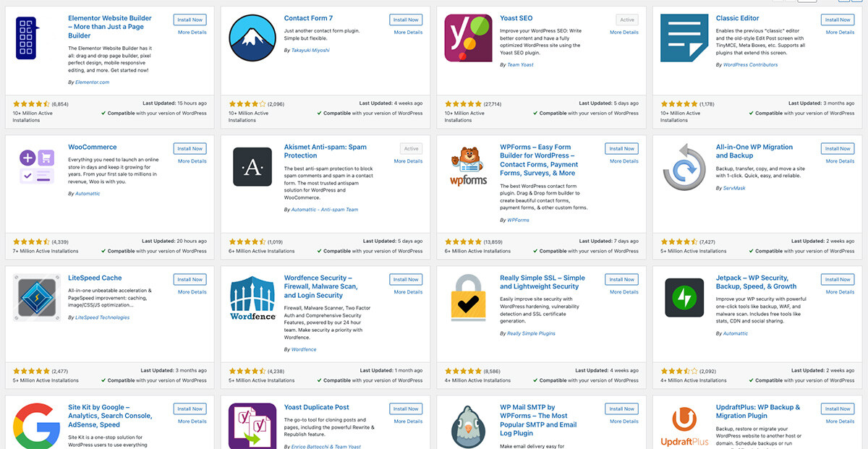Install the Classic Editor plugin
The width and height of the screenshot is (868, 449).
click(x=837, y=19)
